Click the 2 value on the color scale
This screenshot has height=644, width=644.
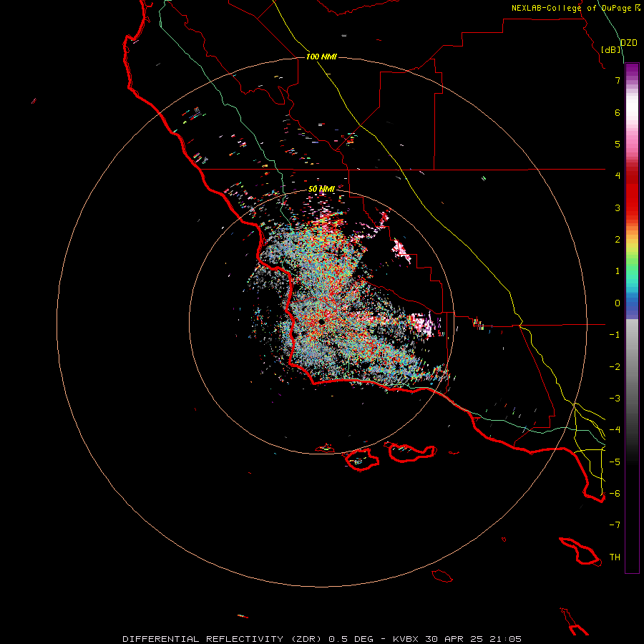[618, 240]
